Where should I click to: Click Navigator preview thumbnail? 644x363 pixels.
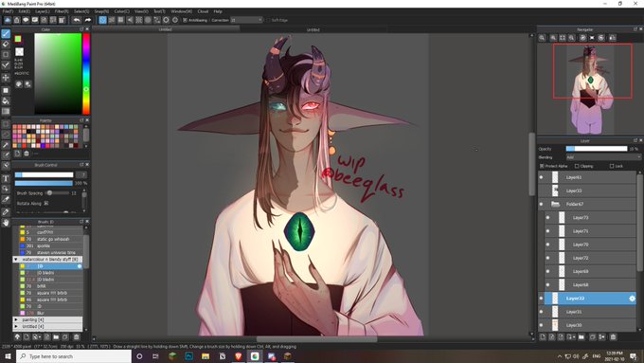click(x=590, y=89)
